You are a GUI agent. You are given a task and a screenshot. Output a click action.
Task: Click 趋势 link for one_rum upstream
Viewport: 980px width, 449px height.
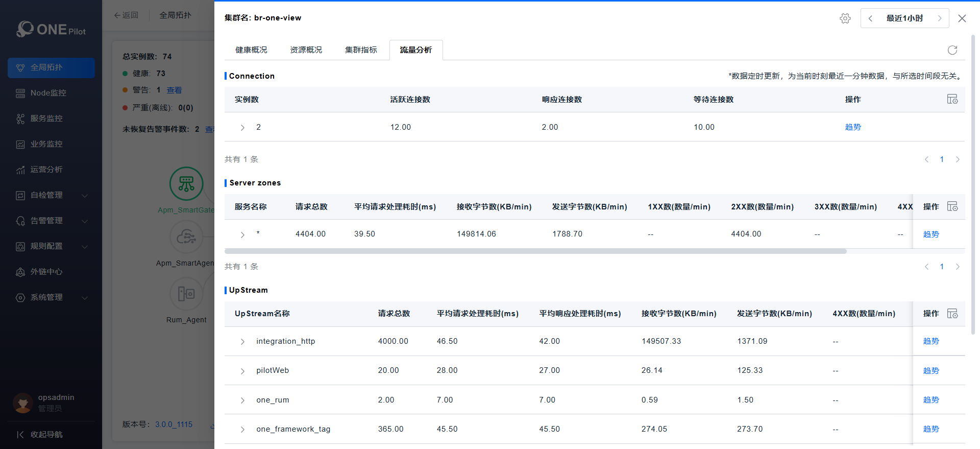pos(930,400)
